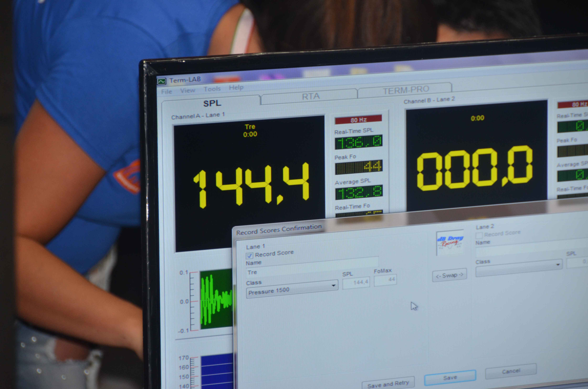Switch to the RTA tab
This screenshot has height=389, width=588.
[x=310, y=96]
